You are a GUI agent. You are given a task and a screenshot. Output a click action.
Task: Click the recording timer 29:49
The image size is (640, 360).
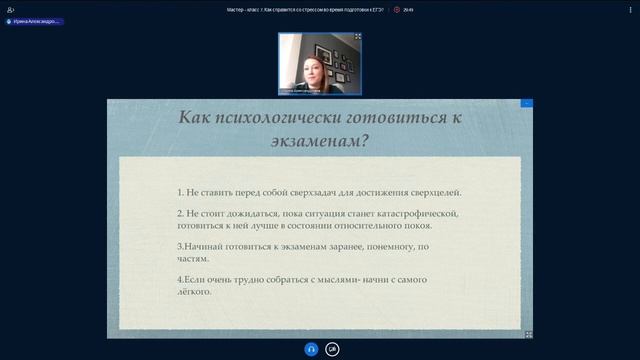coord(408,10)
